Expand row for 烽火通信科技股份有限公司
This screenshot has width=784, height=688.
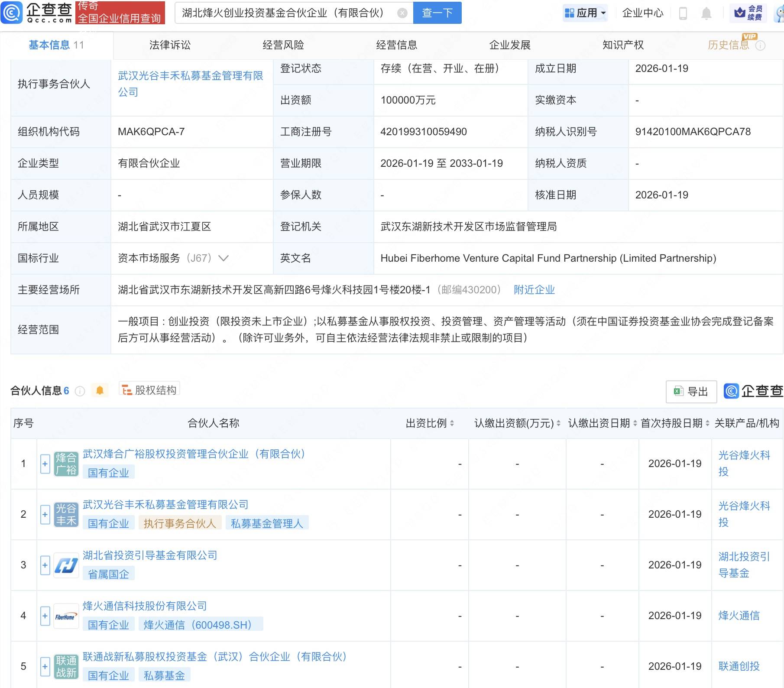(x=45, y=616)
